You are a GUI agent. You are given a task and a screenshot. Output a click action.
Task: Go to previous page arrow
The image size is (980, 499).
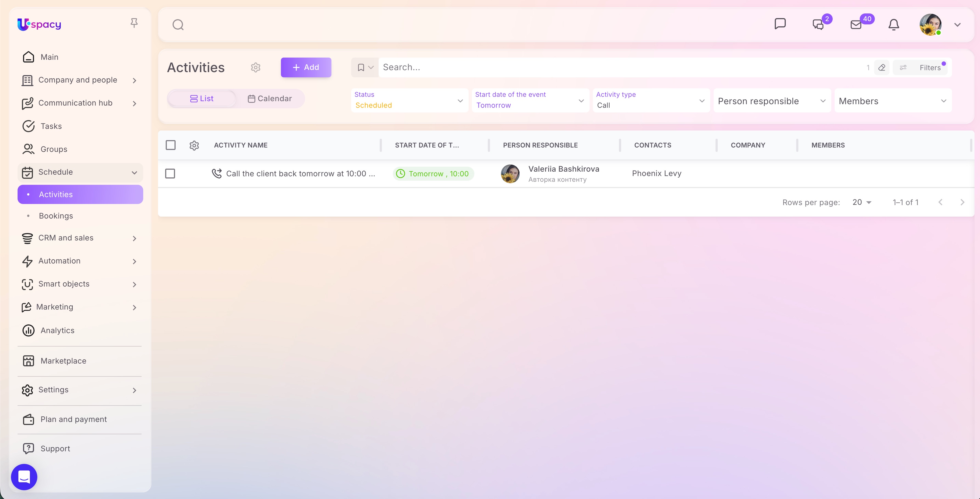[x=940, y=202]
